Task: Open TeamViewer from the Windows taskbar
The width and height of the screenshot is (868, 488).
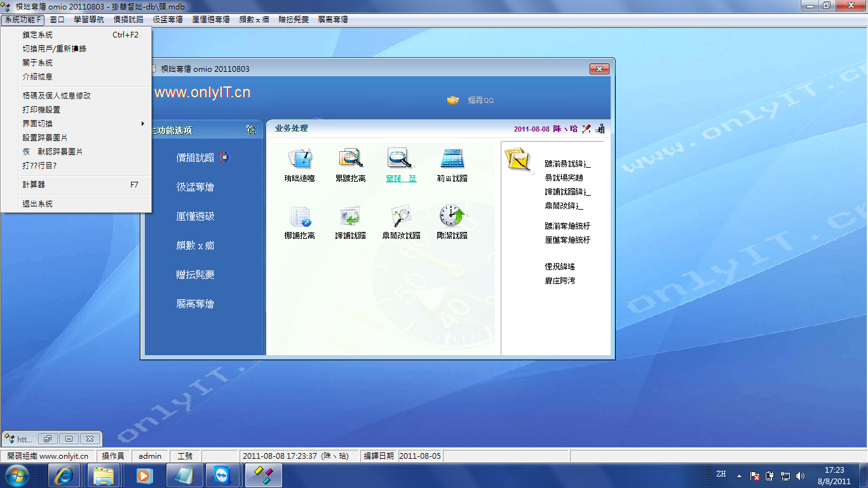Action: pyautogui.click(x=223, y=475)
